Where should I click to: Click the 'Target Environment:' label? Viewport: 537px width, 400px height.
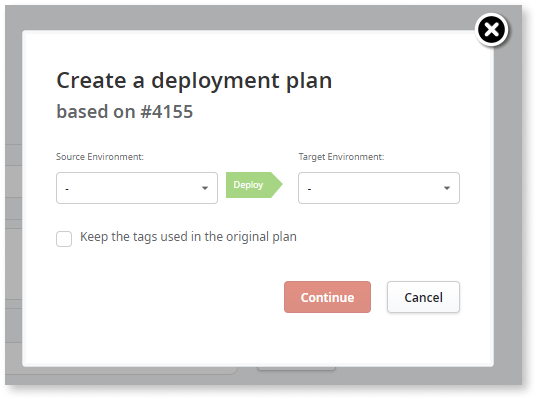341,157
